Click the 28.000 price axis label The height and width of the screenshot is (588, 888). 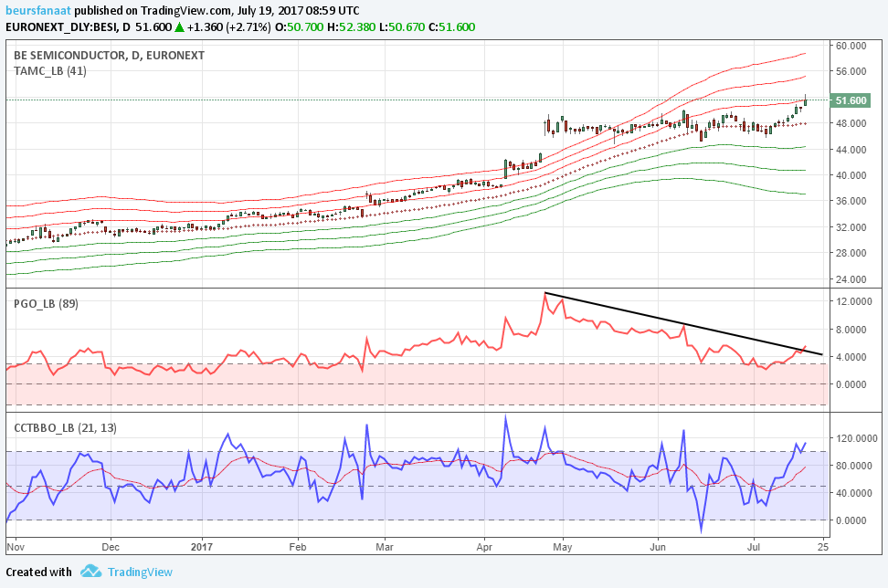[x=851, y=253]
